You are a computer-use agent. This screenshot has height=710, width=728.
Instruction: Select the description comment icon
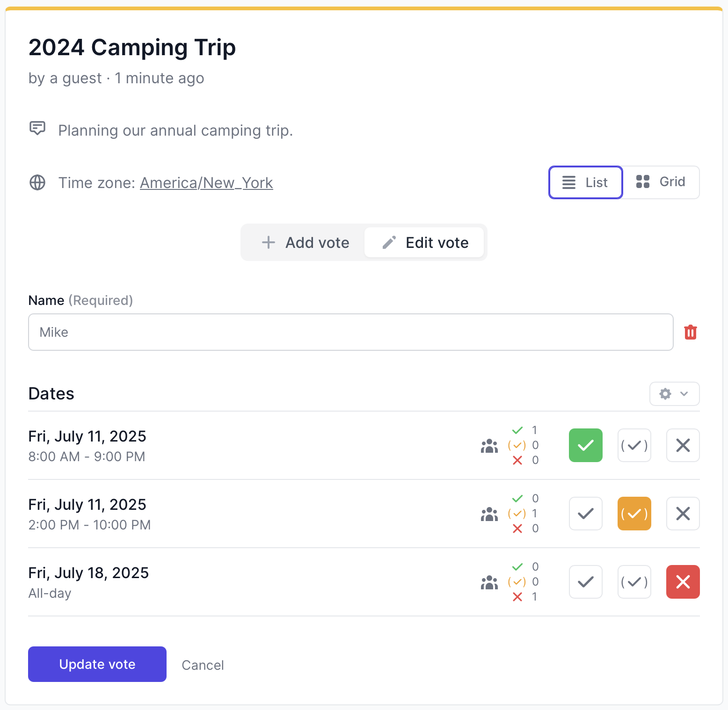point(38,128)
